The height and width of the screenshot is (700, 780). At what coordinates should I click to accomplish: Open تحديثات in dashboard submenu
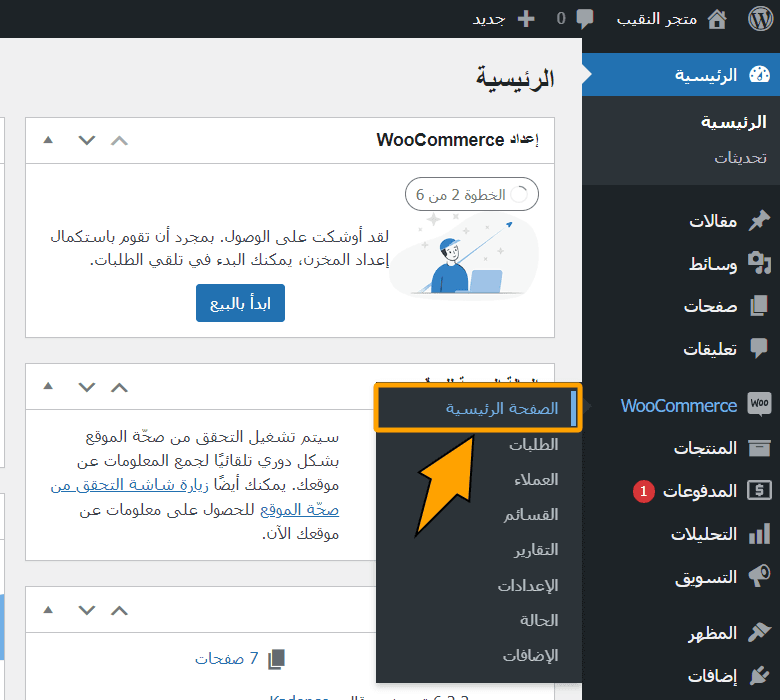click(741, 158)
